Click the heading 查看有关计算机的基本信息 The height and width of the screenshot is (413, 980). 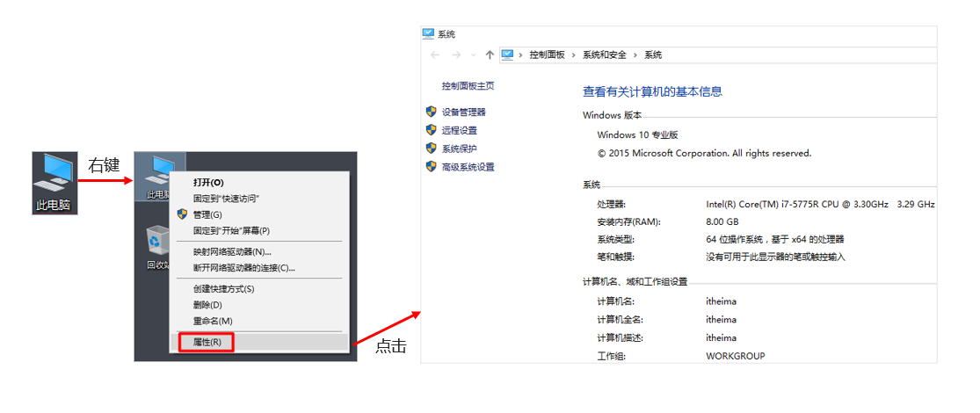(x=652, y=92)
